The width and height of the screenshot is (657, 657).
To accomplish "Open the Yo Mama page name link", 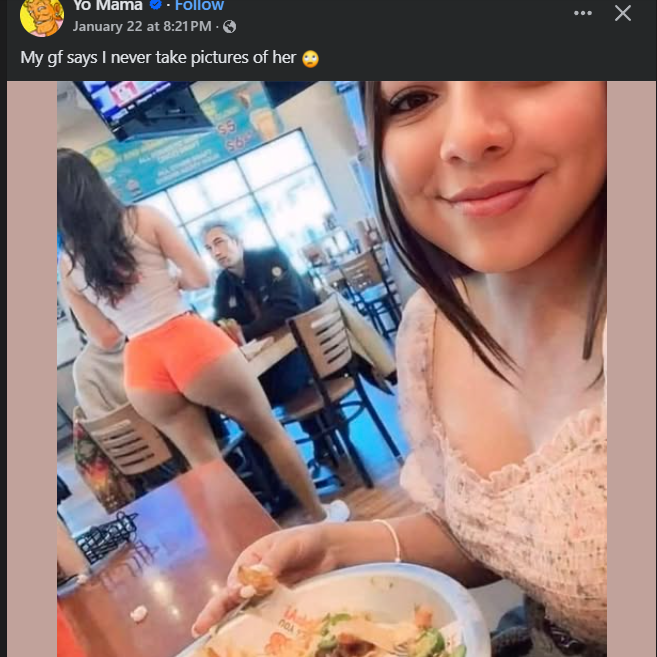I will pos(108,5).
